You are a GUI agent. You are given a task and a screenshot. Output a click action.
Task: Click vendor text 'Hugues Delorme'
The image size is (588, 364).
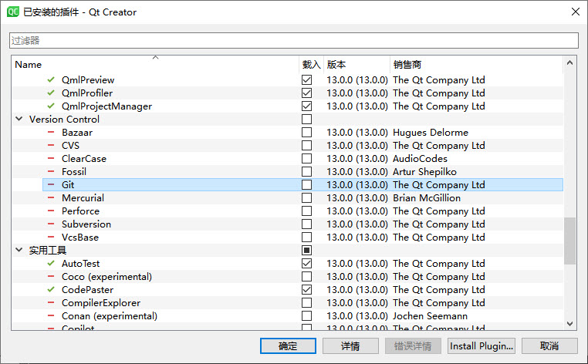tap(431, 133)
